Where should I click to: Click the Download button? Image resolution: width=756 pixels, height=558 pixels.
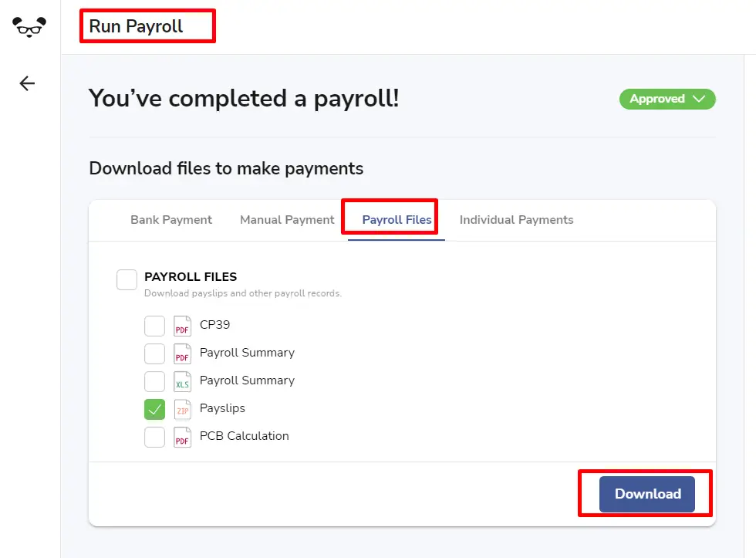pos(647,495)
